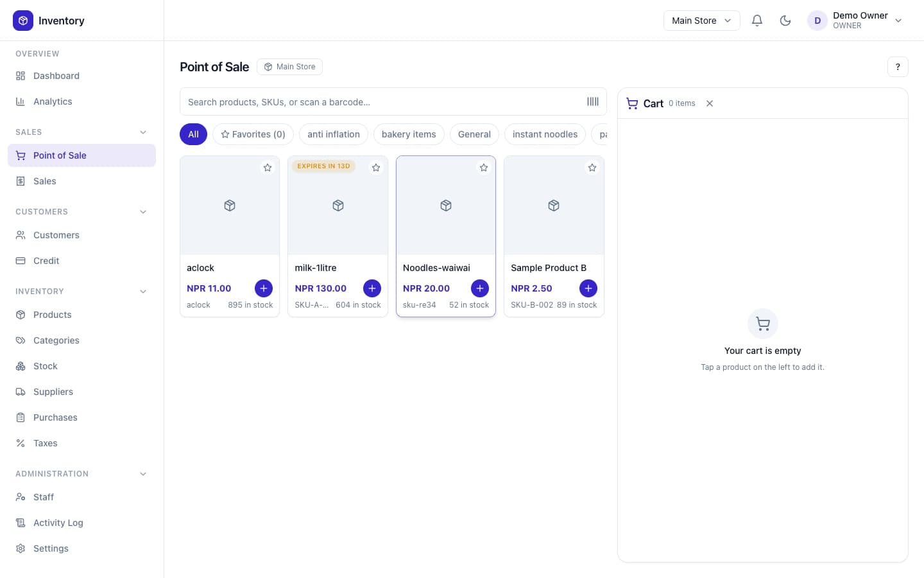Click the Noodles-waiwai product image
Screen dimensions: 924x578
tap(446, 206)
